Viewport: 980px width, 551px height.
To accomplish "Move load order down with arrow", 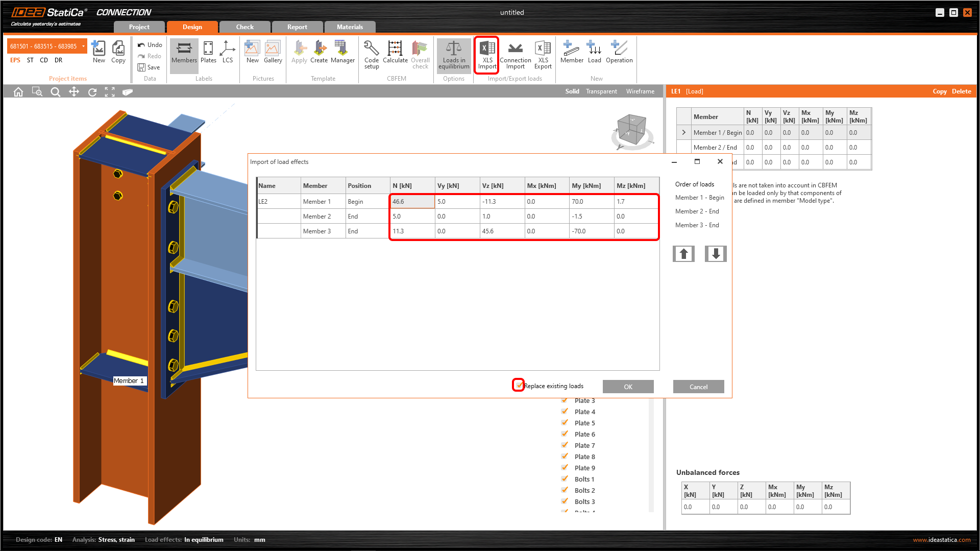I will click(715, 254).
